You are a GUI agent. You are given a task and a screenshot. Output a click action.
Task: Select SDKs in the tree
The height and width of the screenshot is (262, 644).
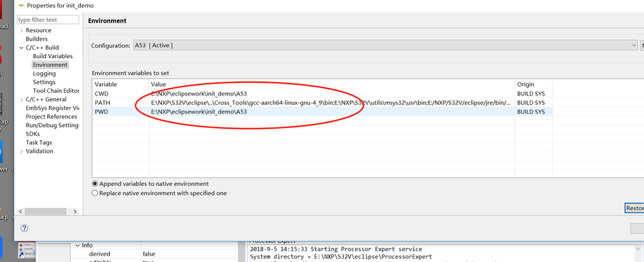(x=32, y=134)
